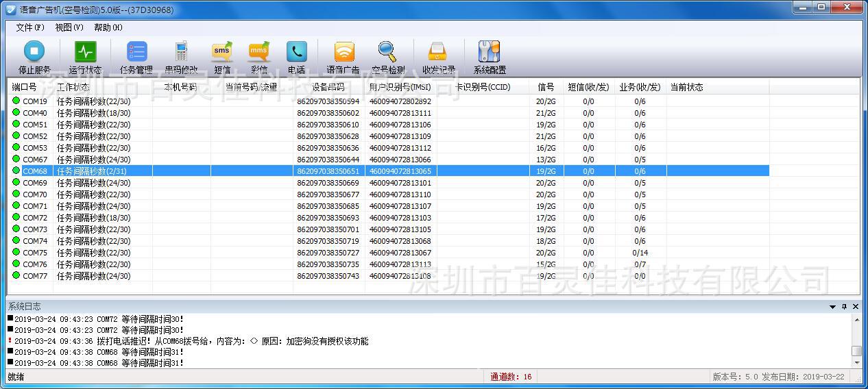
Task: Select the COM71 port row
Action: pos(389,205)
